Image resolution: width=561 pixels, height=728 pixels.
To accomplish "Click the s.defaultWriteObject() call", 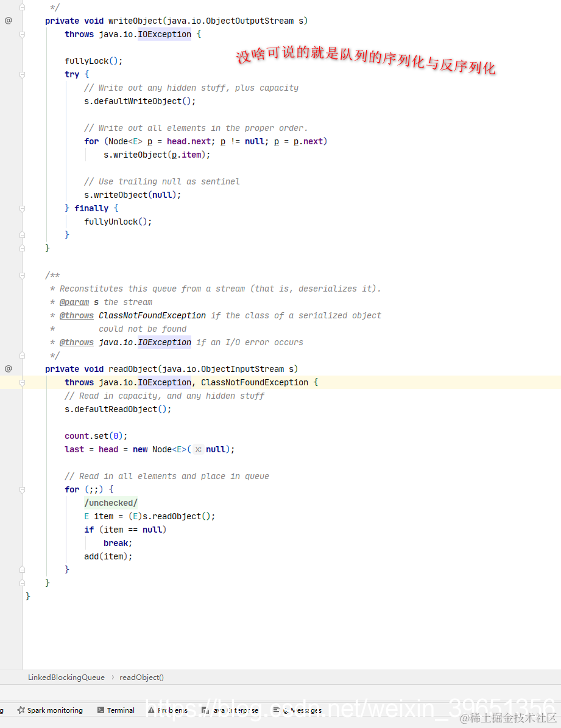I will click(140, 101).
